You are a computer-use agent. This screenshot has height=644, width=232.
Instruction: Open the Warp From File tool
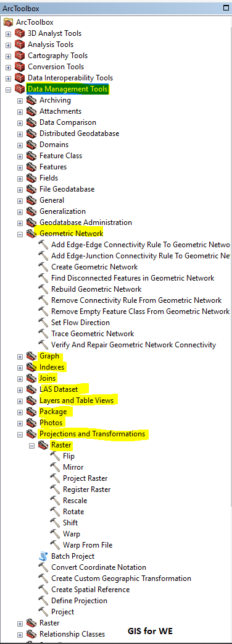coord(88,545)
